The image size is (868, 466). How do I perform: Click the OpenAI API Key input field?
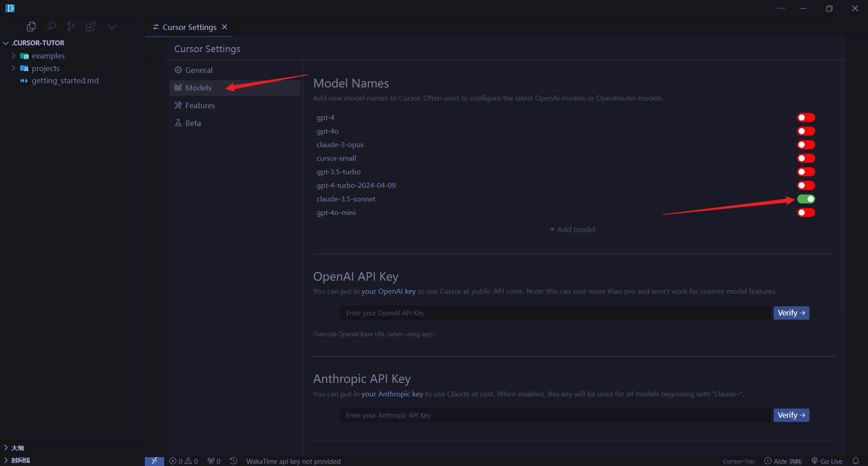(x=555, y=313)
